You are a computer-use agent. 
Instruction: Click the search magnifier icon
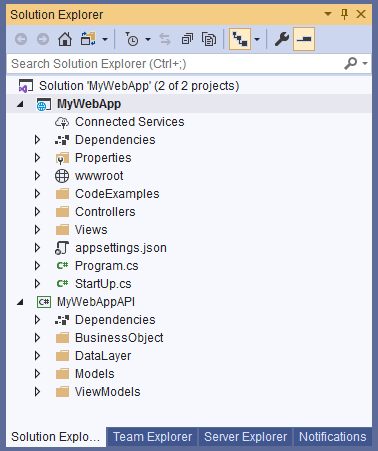(x=351, y=63)
